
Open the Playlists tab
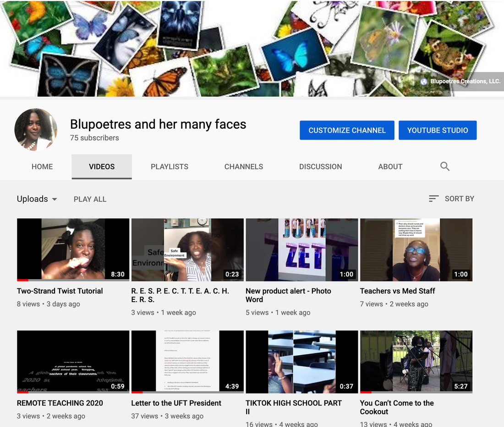click(x=170, y=167)
